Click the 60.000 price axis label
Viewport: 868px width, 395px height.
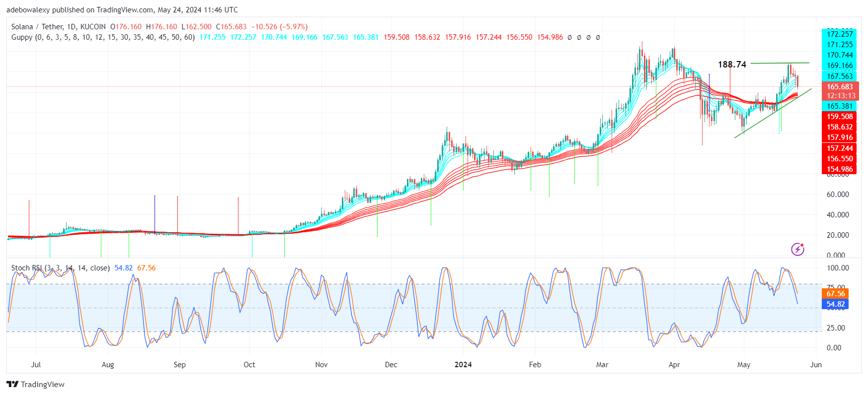click(838, 195)
